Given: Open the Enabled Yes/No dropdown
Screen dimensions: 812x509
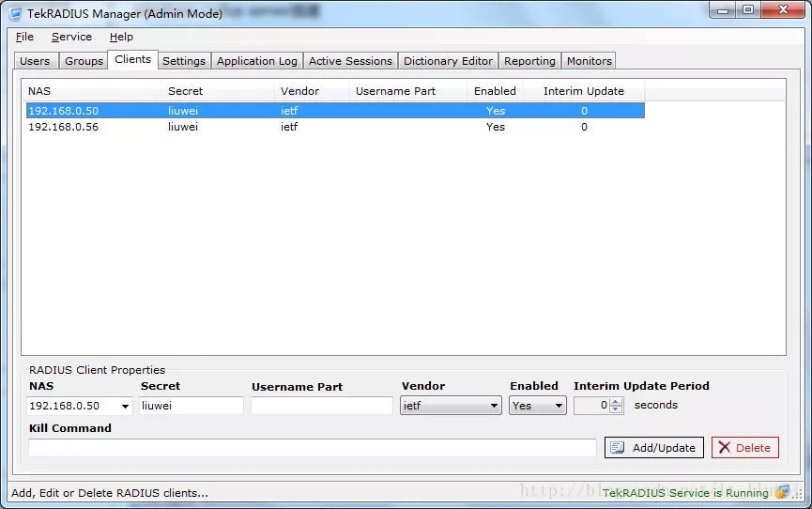Looking at the screenshot, I should (x=559, y=407).
